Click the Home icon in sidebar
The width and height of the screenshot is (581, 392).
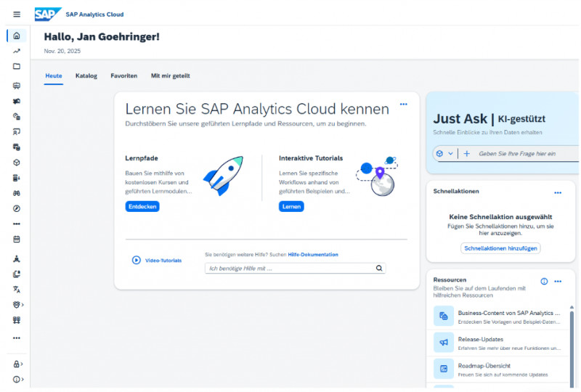17,36
